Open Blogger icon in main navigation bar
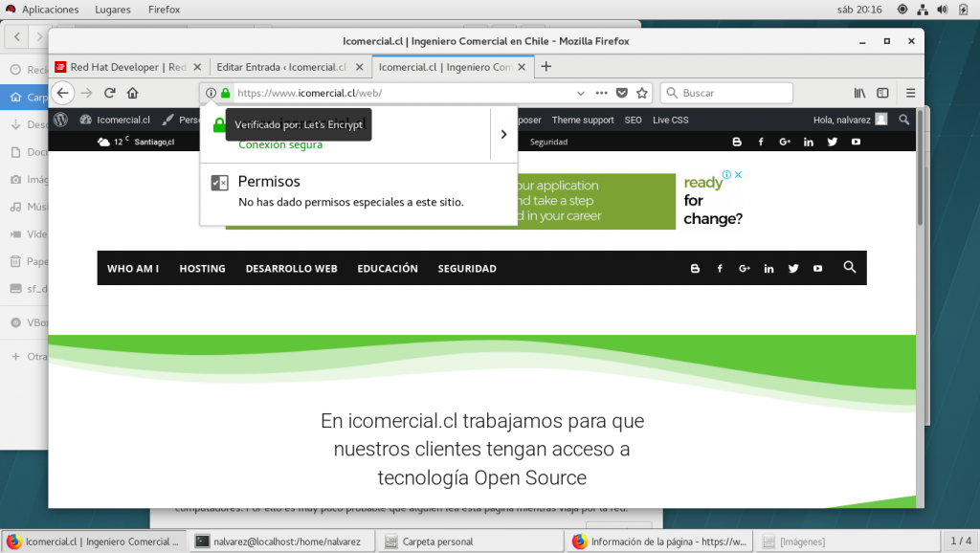The image size is (980, 553). (695, 269)
